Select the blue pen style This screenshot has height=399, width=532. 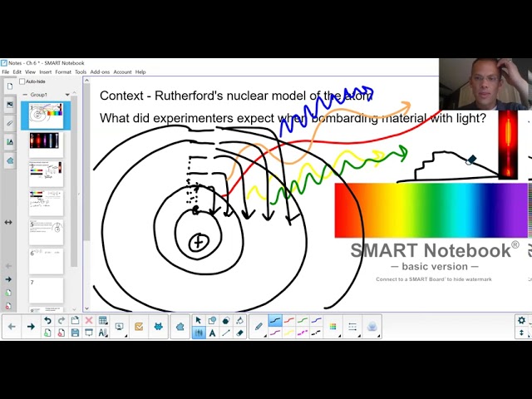click(x=316, y=320)
